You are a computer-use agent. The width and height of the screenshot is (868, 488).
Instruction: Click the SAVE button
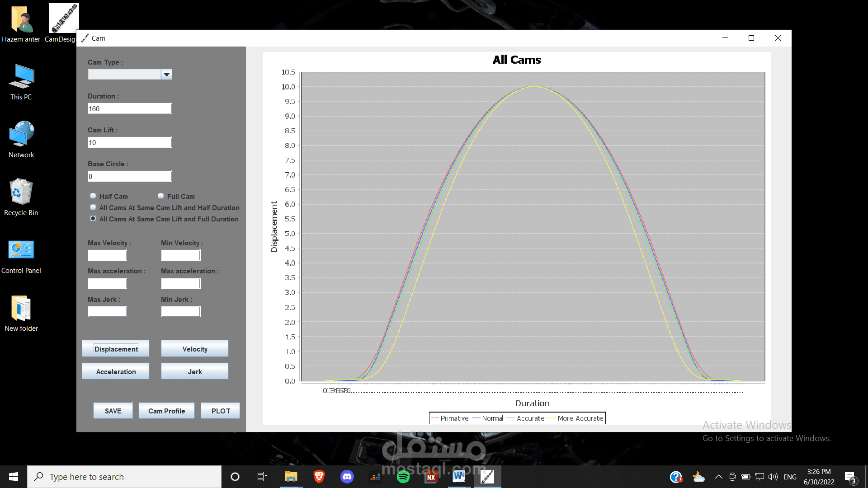[x=113, y=411]
